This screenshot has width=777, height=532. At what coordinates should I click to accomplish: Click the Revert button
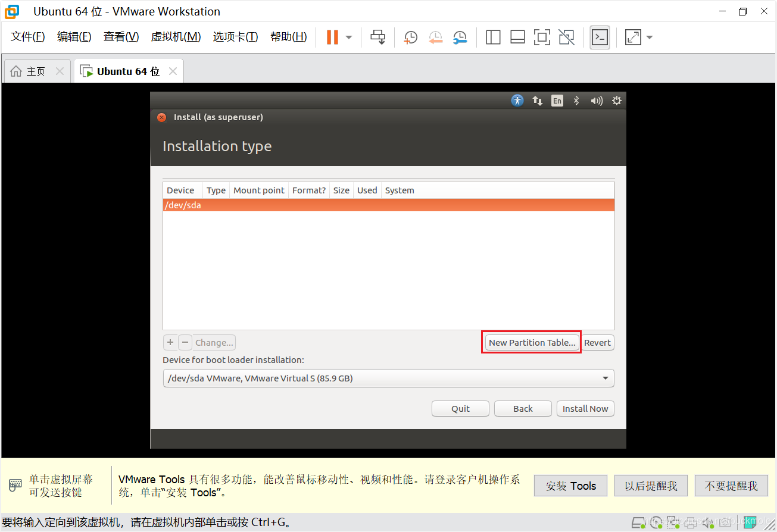[x=597, y=342]
